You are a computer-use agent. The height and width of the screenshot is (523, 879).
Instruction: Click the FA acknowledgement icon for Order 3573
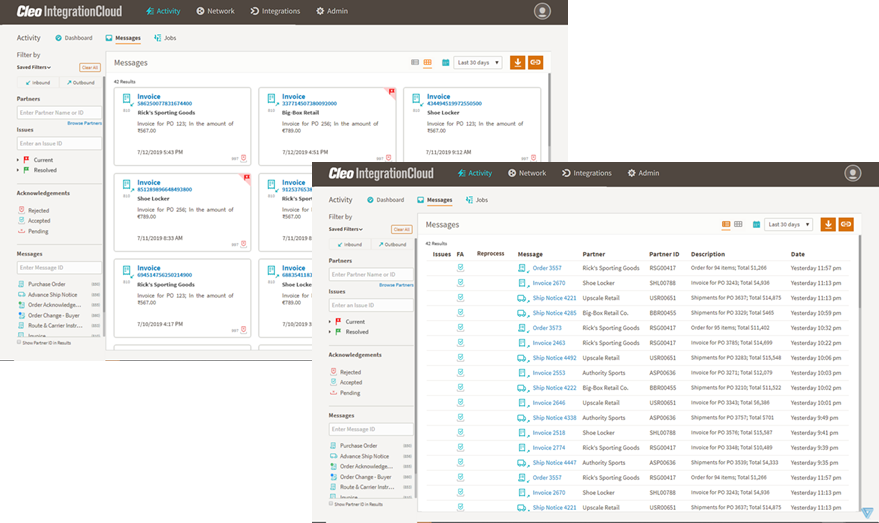[x=460, y=327]
